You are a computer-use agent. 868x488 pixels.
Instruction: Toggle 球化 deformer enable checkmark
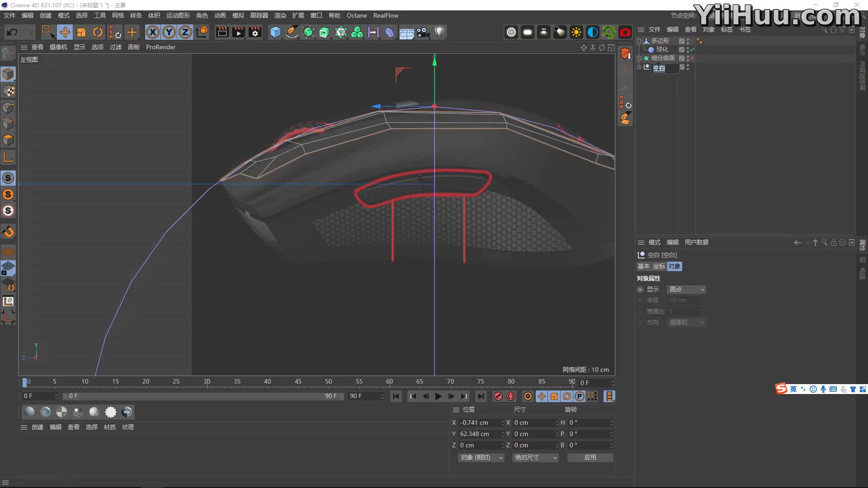pyautogui.click(x=692, y=50)
